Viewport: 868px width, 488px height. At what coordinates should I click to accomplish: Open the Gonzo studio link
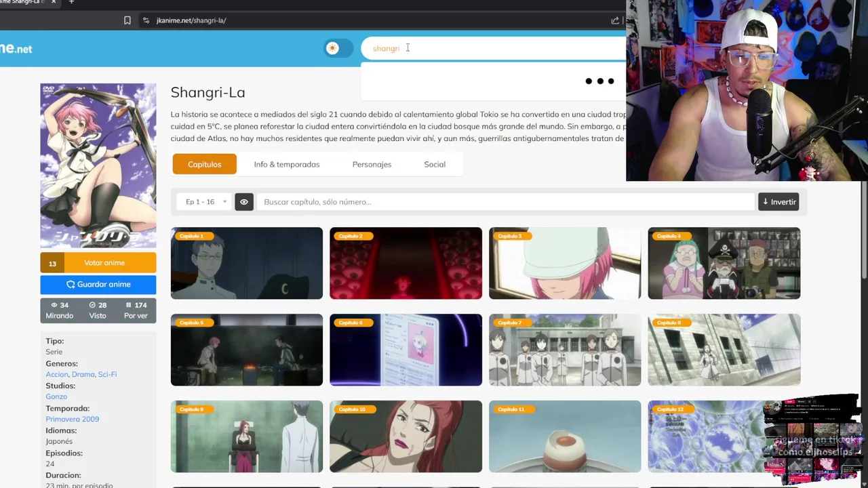point(56,396)
